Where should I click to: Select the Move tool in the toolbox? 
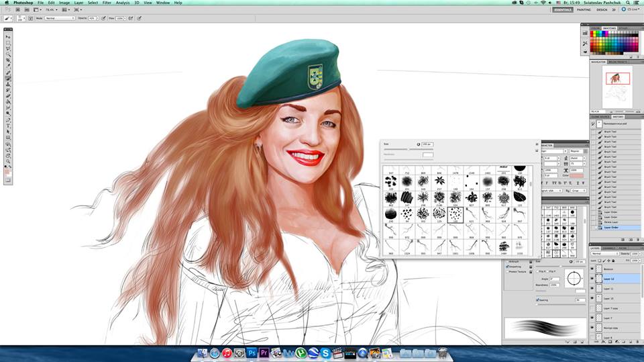(x=8, y=37)
